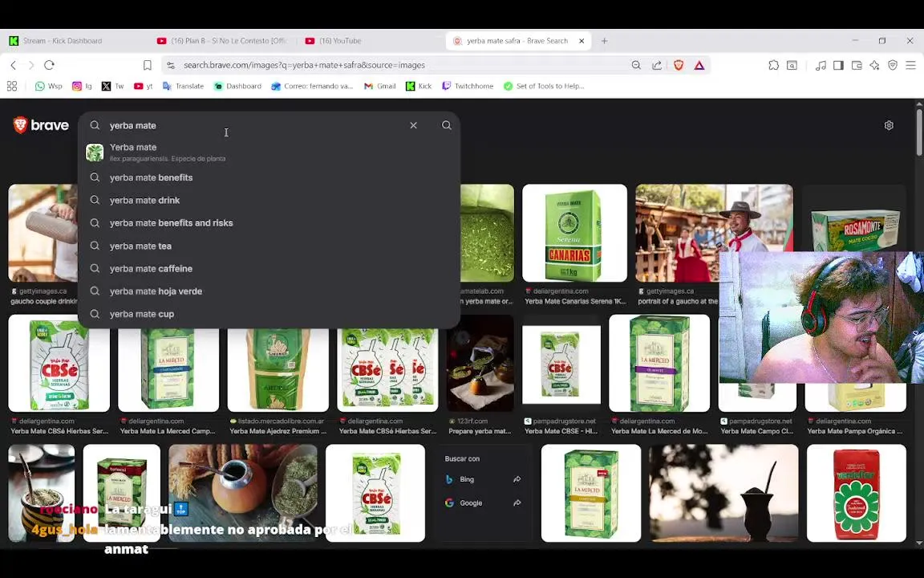Screen dimensions: 924x578
Task: Click the yerba mate search input
Action: point(253,125)
